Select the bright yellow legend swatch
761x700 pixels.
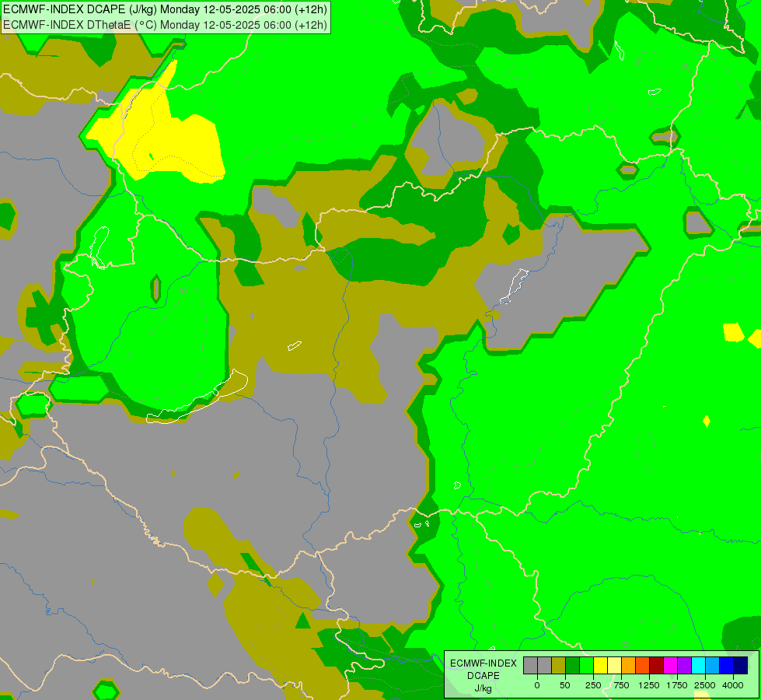click(x=600, y=666)
